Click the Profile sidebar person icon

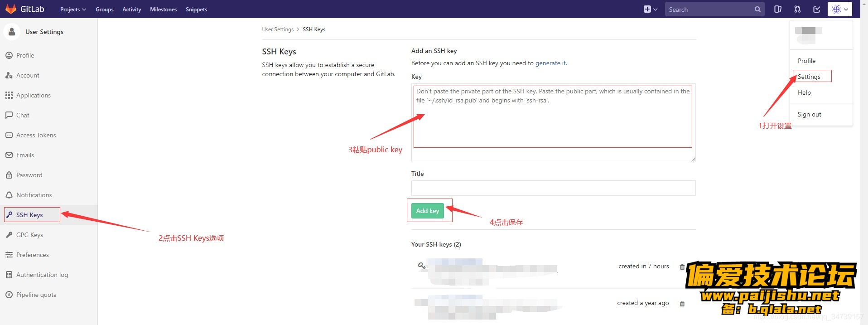pos(9,55)
